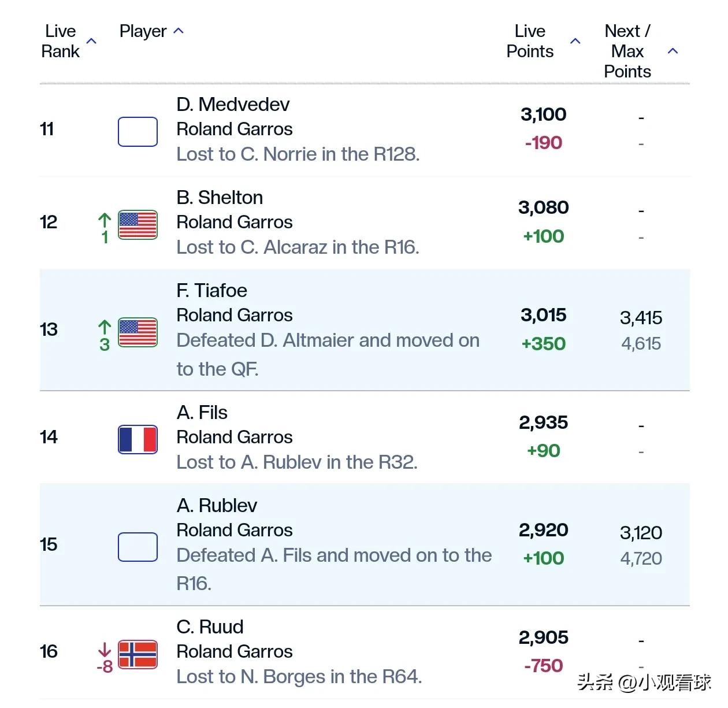Screen dimensions: 728x708
Task: Select the A. Rublev highlighted row result text
Action: [334, 569]
